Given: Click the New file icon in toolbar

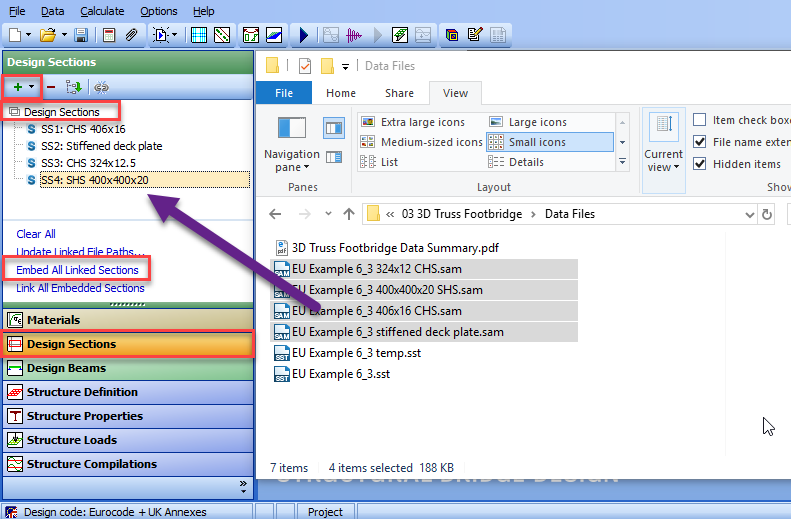Looking at the screenshot, I should pyautogui.click(x=15, y=35).
